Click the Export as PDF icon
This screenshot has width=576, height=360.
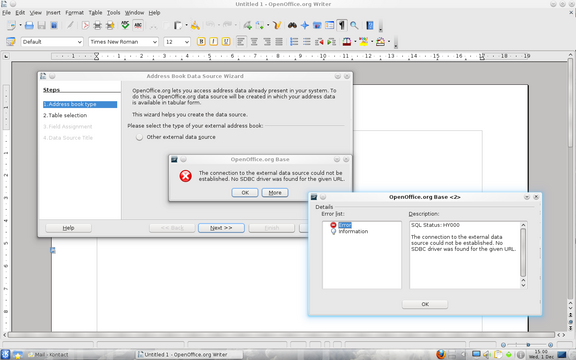pyautogui.click(x=85, y=25)
